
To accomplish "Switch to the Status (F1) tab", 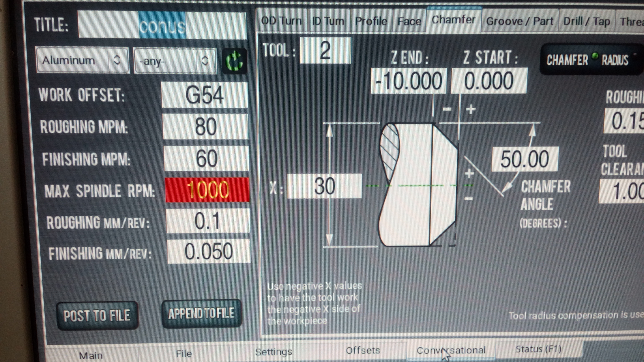I will (539, 349).
